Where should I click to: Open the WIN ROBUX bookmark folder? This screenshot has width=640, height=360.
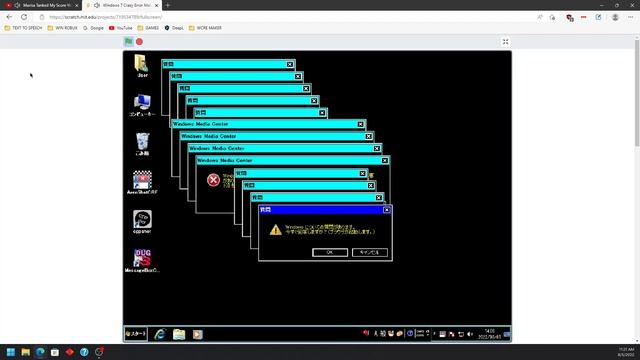62,28
